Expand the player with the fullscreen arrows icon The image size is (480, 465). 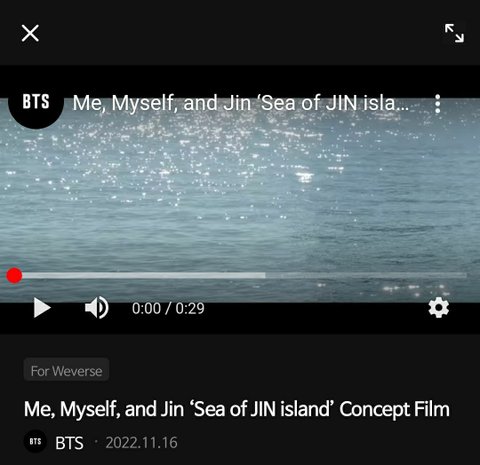point(454,33)
